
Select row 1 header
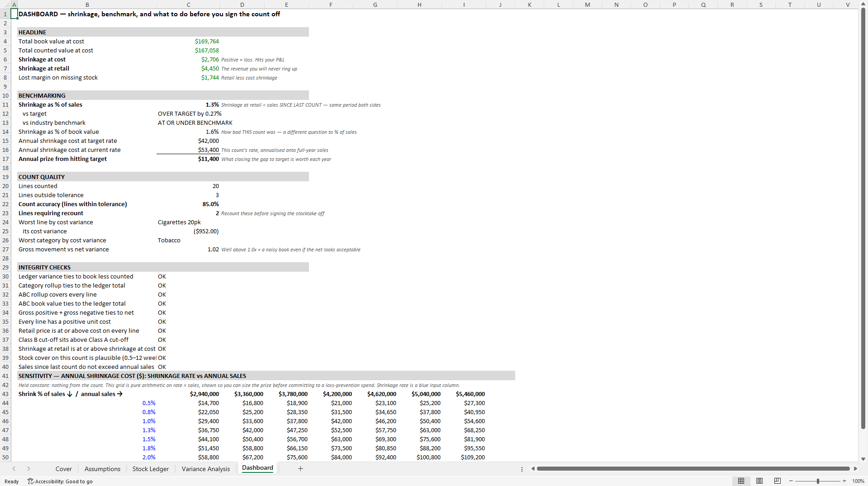pyautogui.click(x=5, y=14)
